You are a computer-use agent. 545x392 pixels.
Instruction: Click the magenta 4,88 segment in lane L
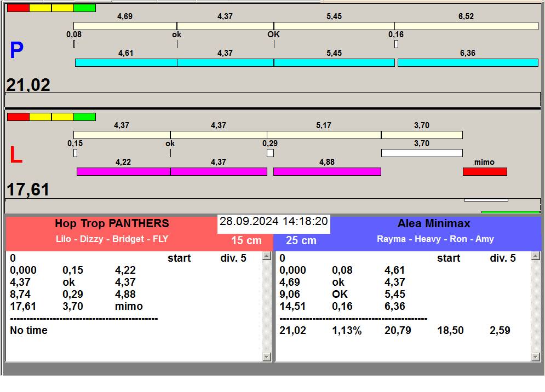327,172
